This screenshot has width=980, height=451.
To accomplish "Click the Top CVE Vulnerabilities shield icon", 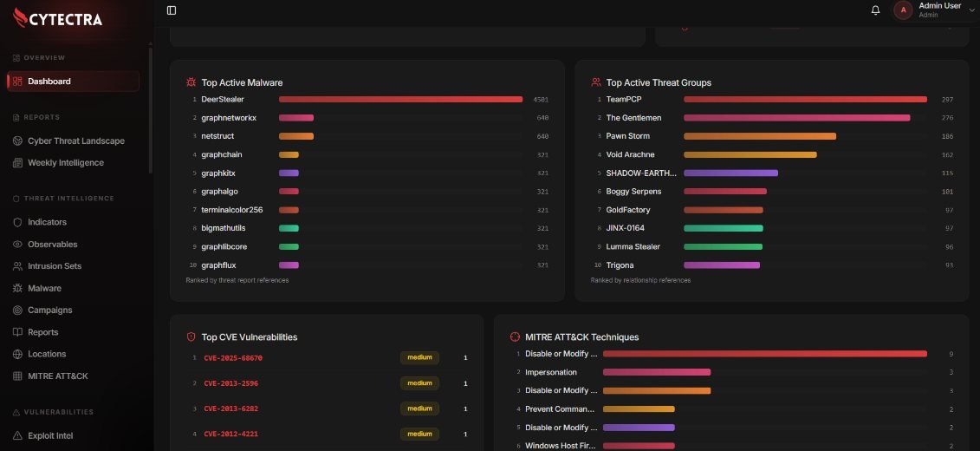I will 191,337.
